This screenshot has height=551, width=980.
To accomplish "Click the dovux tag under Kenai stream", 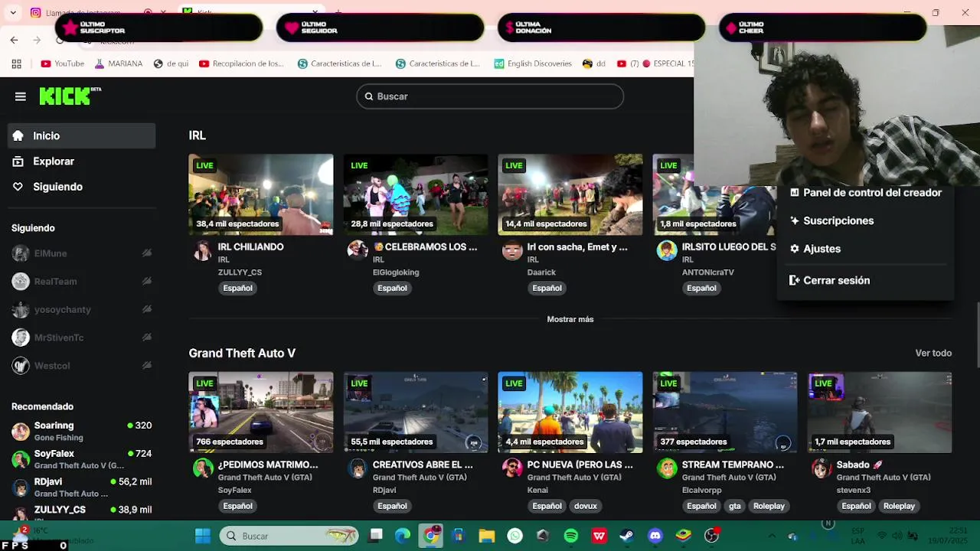I will point(586,506).
